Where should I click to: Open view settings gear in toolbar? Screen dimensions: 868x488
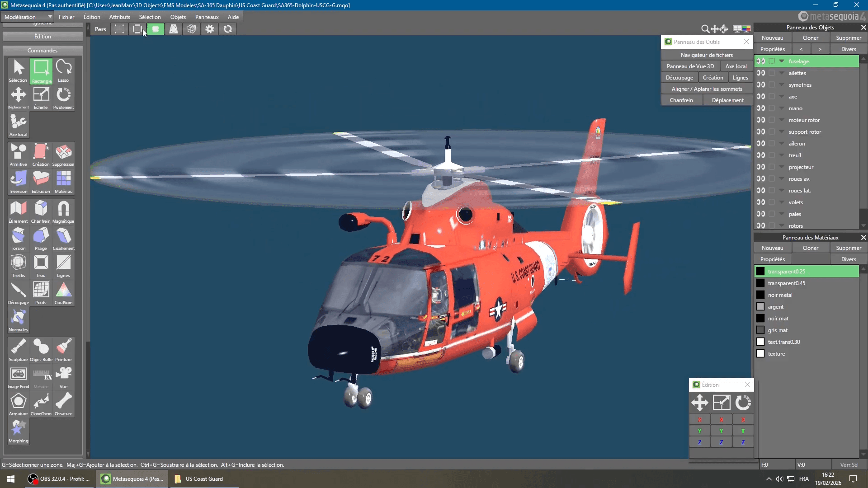tap(210, 29)
